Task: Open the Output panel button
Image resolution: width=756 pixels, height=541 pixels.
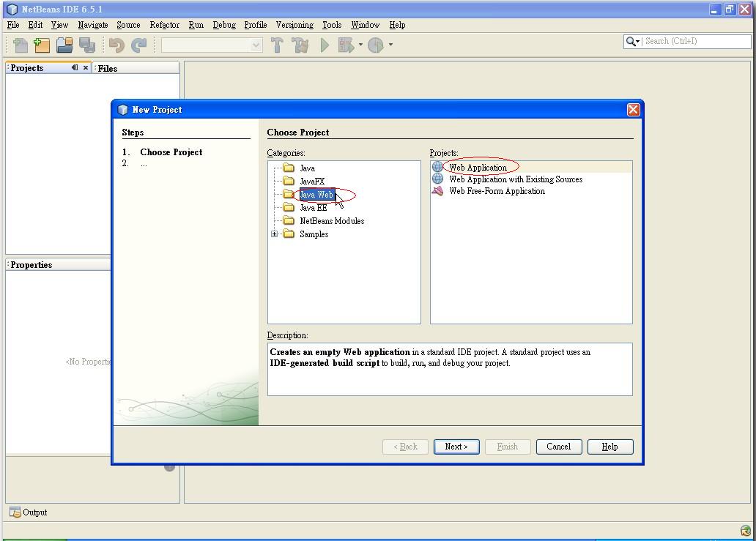Action: point(29,512)
